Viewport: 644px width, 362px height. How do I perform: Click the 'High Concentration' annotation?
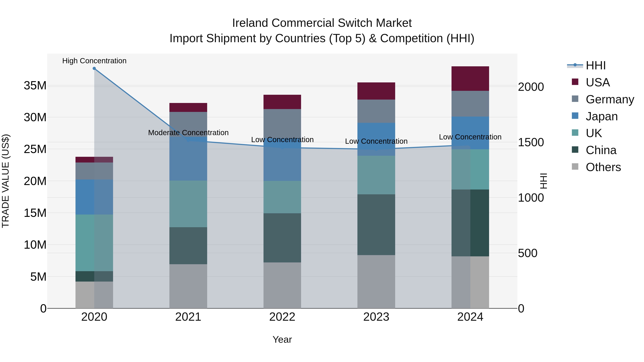[94, 61]
